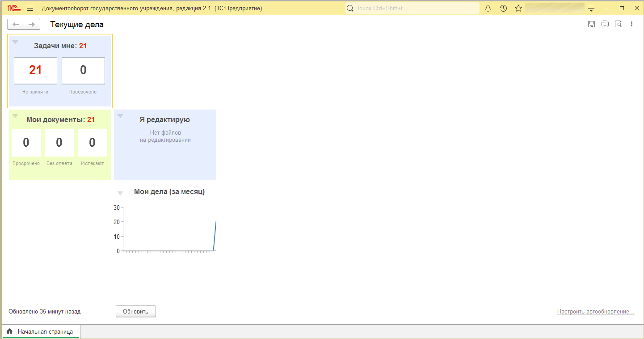The image size is (644, 339).
Task: Click the save diskette icon
Action: (591, 24)
